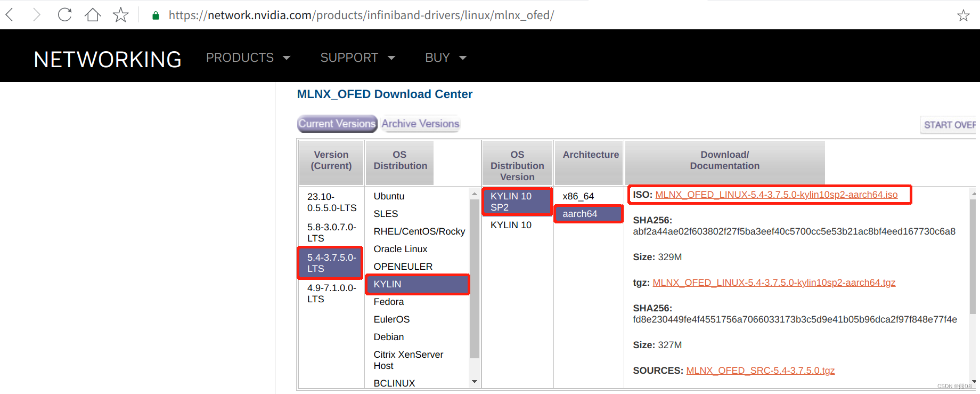Click OS Distribution list scroll-down arrow
This screenshot has height=394, width=980.
(x=474, y=382)
